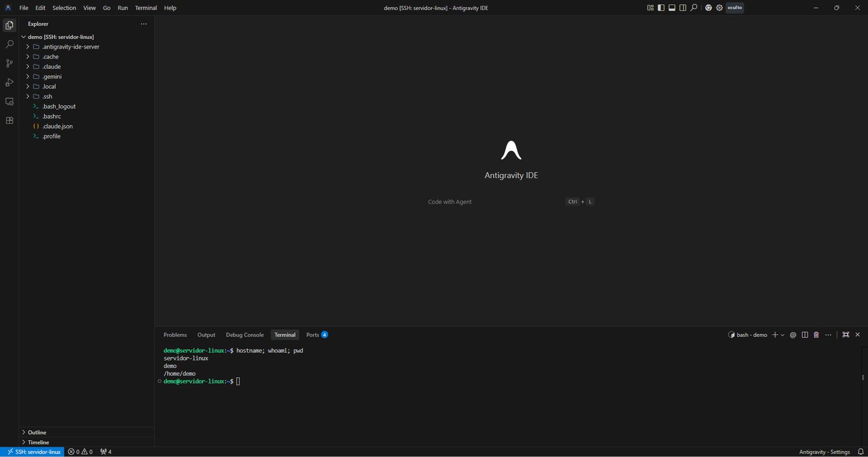Open the Extensions view

tap(9, 120)
